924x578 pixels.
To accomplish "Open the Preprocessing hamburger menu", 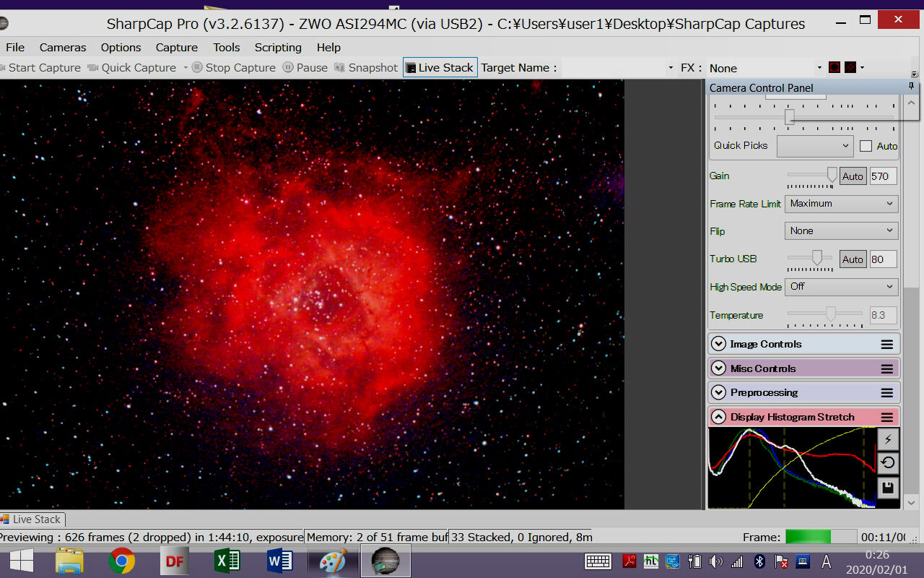I will click(887, 393).
